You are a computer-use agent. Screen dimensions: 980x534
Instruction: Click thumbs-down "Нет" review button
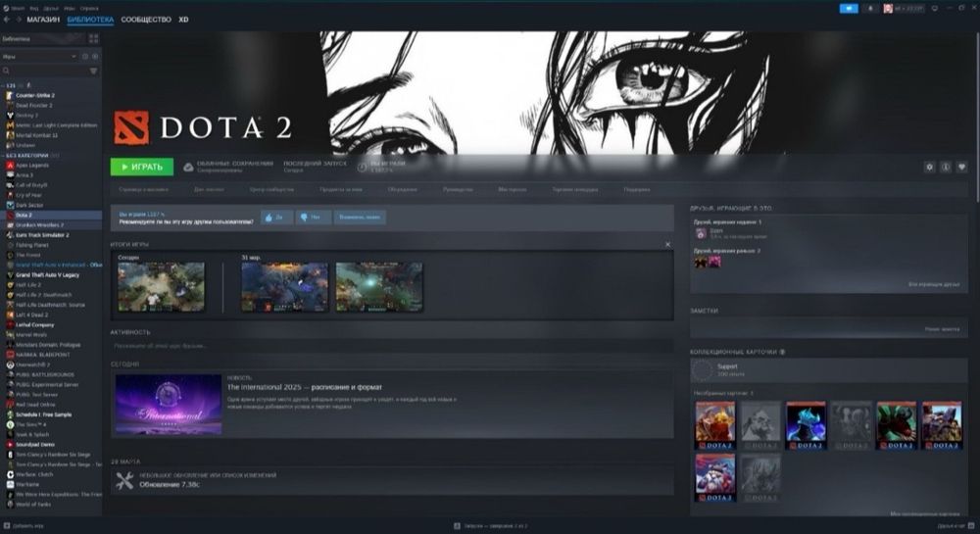[x=314, y=217]
